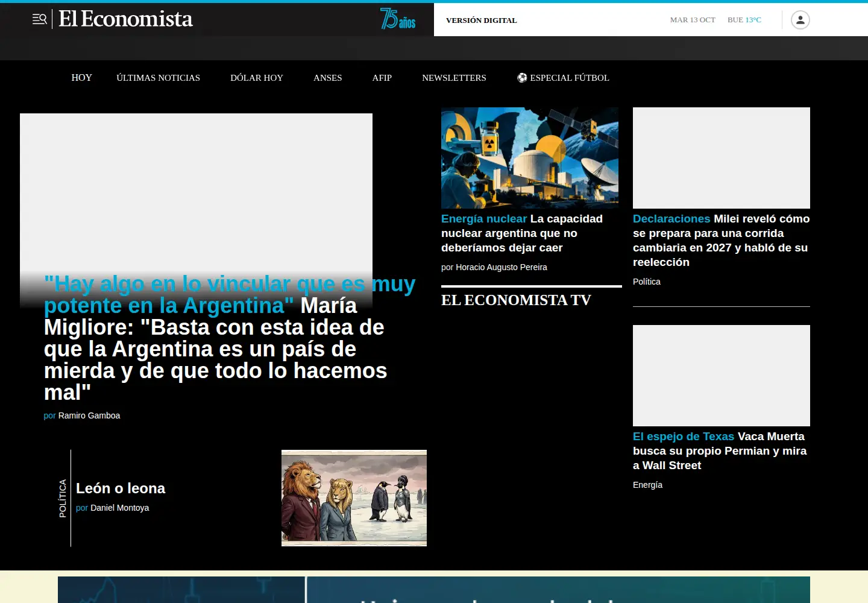Open the NEWSLETTERS section

[x=454, y=78]
